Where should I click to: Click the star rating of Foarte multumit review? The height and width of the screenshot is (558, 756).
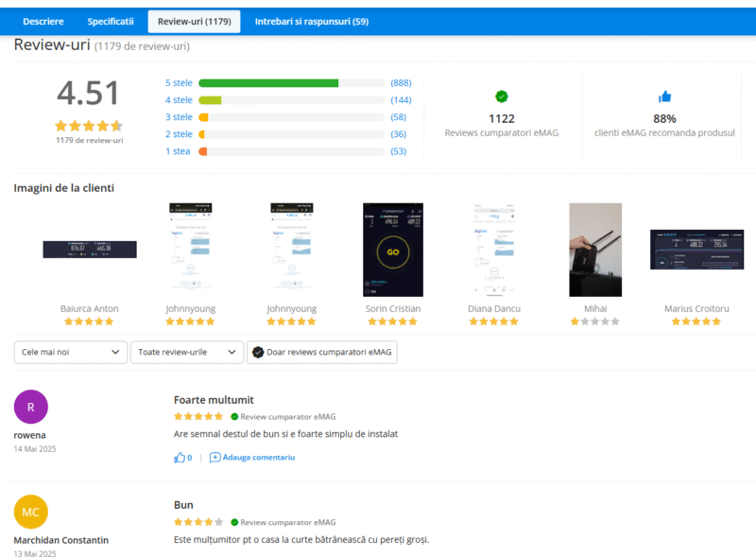(198, 416)
